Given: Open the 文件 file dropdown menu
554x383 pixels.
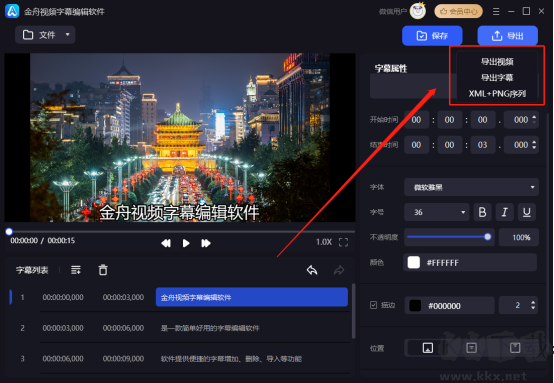Looking at the screenshot, I should [45, 35].
